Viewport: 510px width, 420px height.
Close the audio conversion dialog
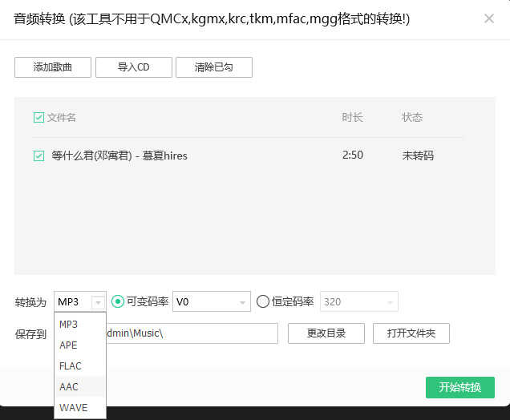(x=489, y=18)
